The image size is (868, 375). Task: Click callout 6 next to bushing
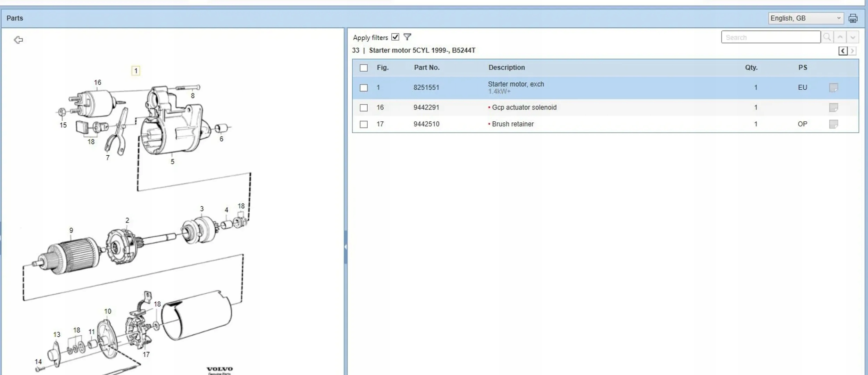221,139
